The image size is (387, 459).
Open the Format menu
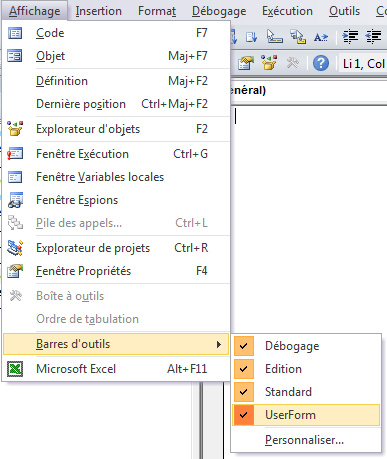click(157, 11)
